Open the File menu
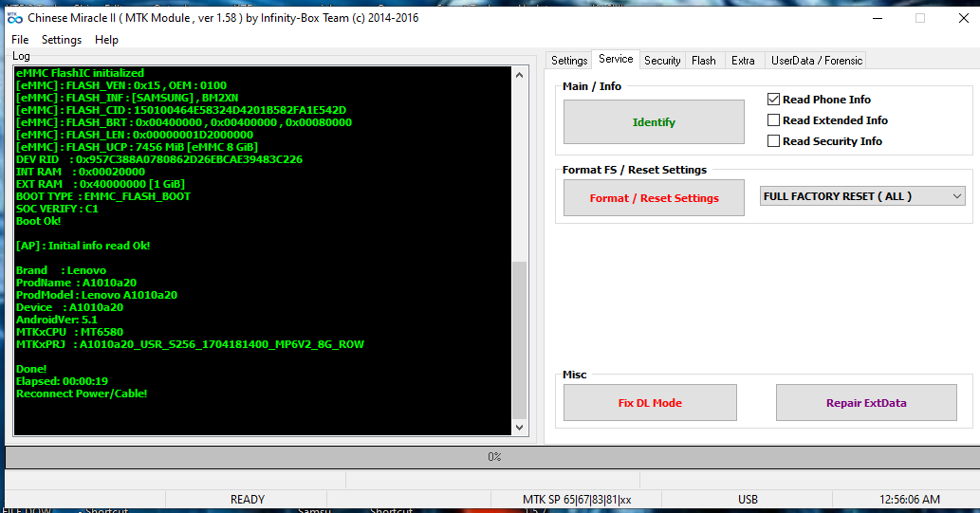The height and width of the screenshot is (513, 980). tap(20, 40)
